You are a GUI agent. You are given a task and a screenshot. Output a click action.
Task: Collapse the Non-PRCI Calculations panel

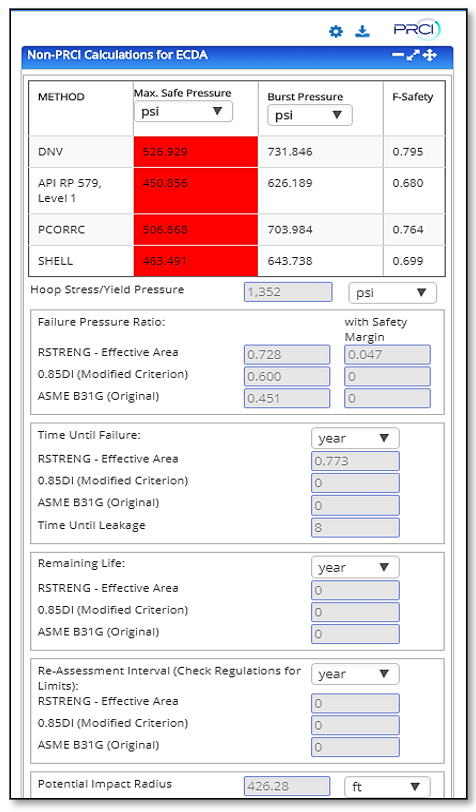[398, 54]
